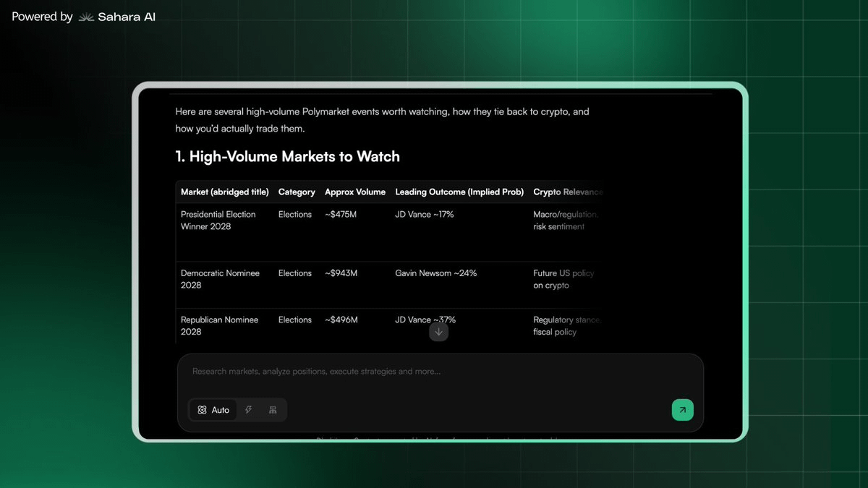Click the Gavin Newsom ~24% outcome
Image resolution: width=868 pixels, height=488 pixels.
pos(436,273)
